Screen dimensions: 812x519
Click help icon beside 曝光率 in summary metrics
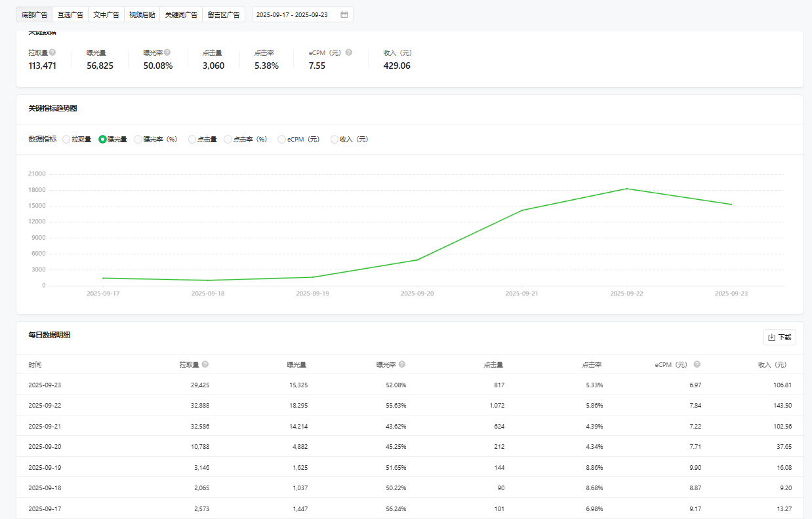(x=167, y=52)
